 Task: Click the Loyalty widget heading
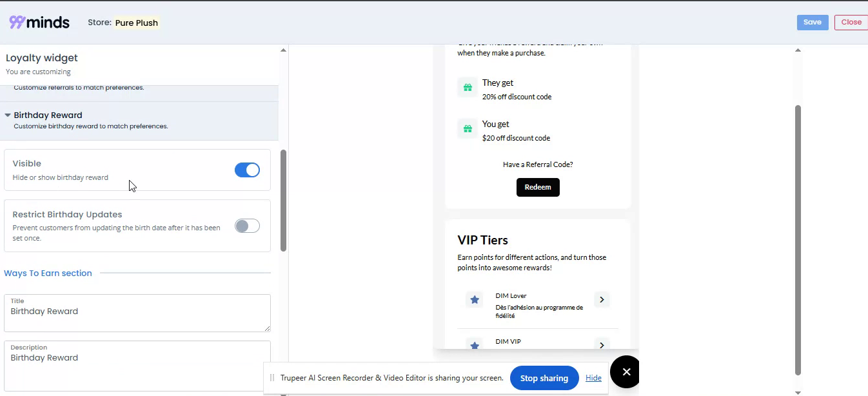coord(42,58)
